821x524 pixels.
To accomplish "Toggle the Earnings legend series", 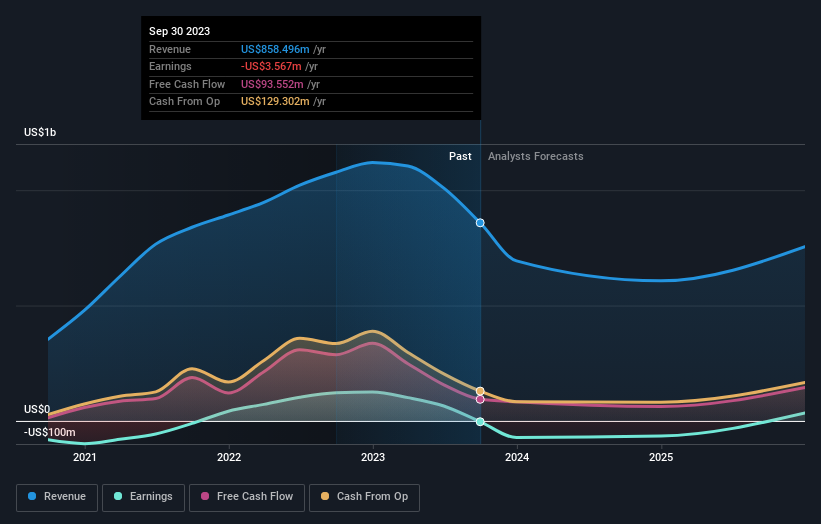I will pyautogui.click(x=143, y=497).
